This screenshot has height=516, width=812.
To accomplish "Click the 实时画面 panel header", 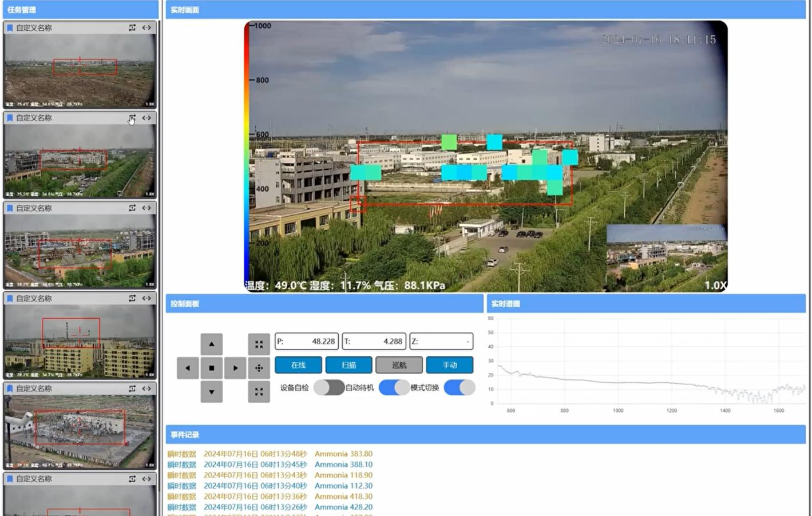I will (x=485, y=10).
